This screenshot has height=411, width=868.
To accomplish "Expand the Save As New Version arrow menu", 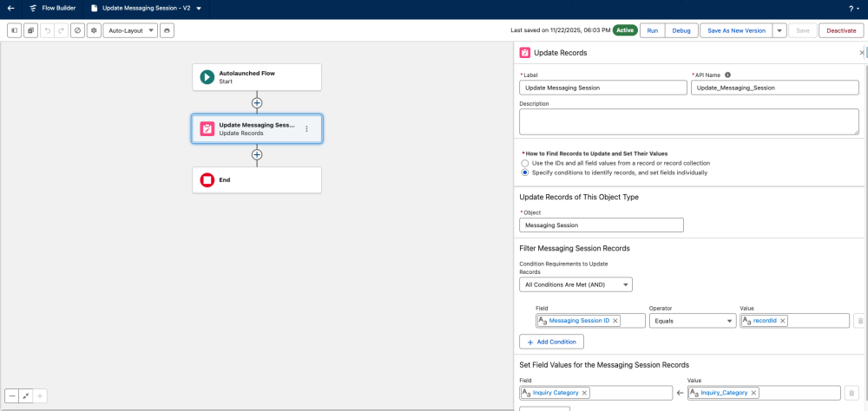I will click(x=779, y=30).
